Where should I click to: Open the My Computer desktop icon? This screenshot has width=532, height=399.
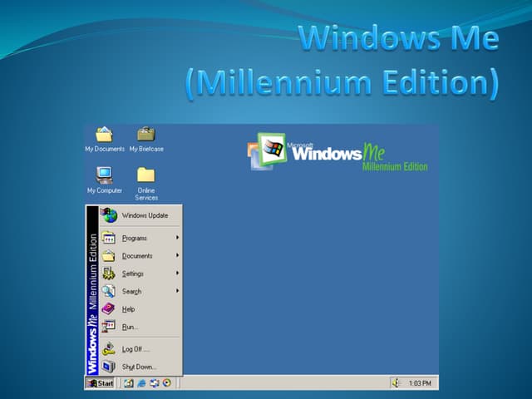point(104,175)
